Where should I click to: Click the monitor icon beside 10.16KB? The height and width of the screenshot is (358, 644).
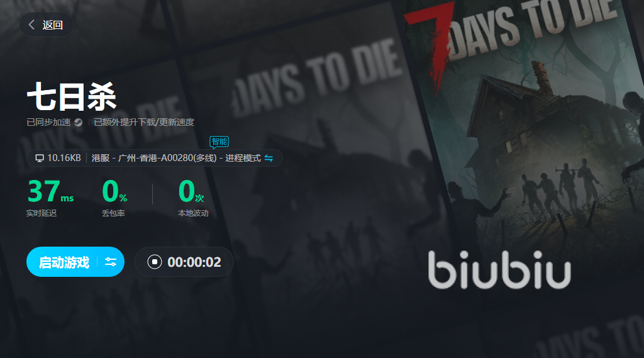[40, 159]
